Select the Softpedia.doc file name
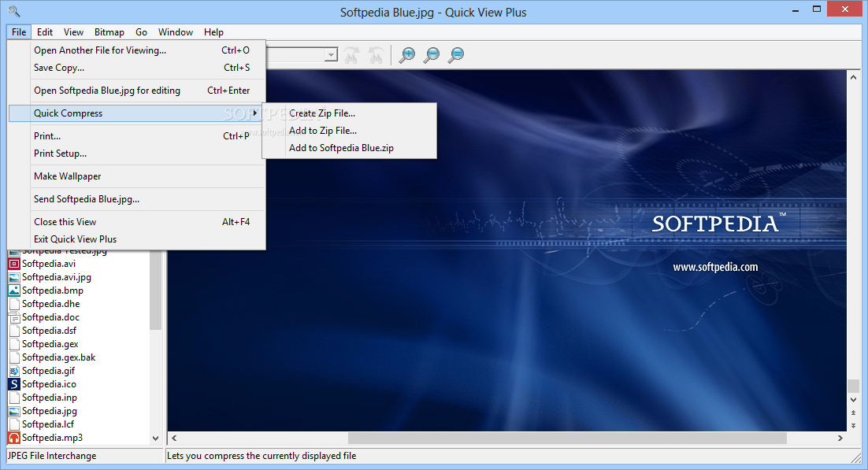The height and width of the screenshot is (470, 868). [51, 317]
